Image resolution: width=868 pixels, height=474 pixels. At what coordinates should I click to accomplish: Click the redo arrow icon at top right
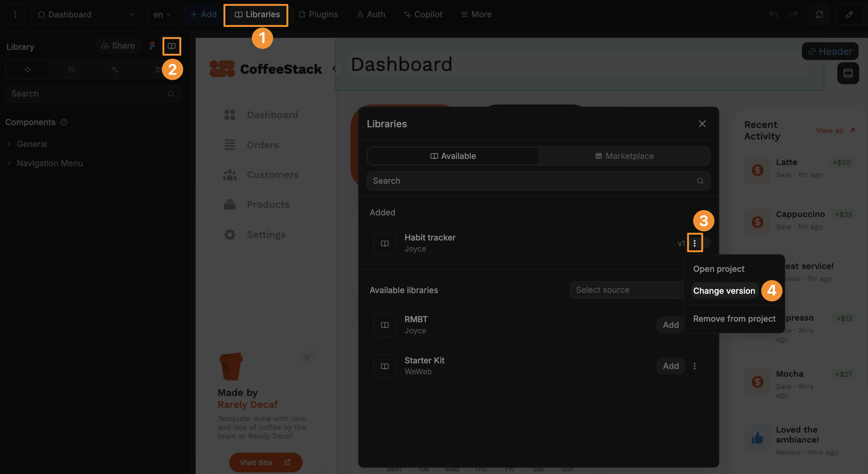click(792, 14)
